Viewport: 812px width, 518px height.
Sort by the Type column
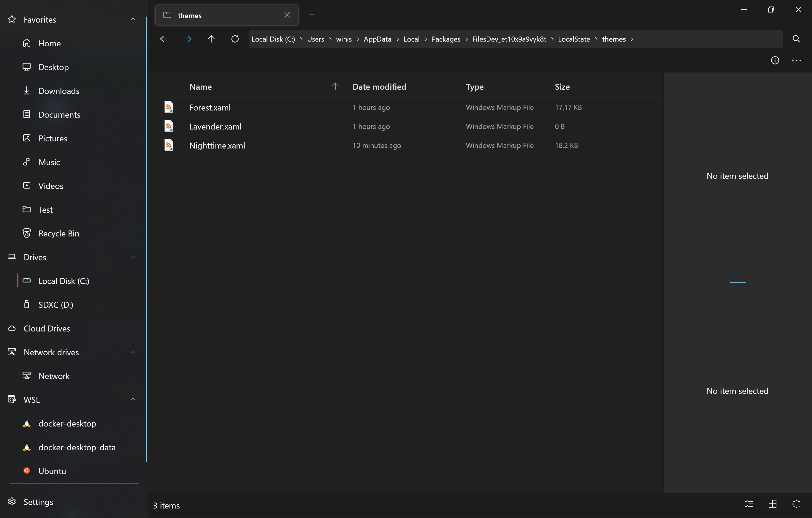(x=475, y=87)
